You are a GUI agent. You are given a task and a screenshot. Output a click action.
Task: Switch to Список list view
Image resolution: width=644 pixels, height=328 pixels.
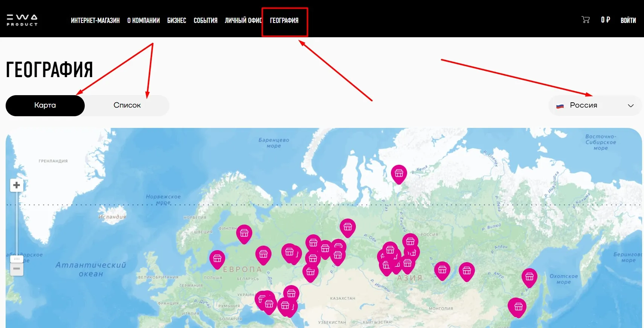127,105
